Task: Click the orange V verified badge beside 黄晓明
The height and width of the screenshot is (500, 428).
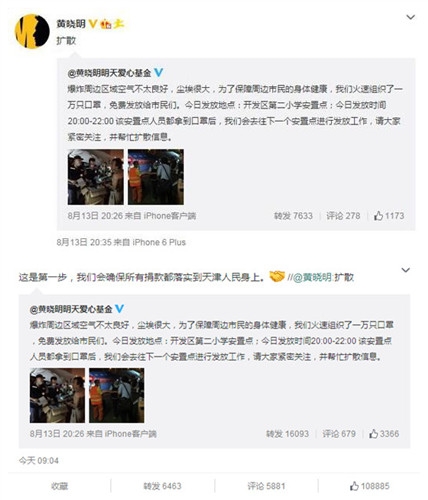Action: (x=93, y=24)
